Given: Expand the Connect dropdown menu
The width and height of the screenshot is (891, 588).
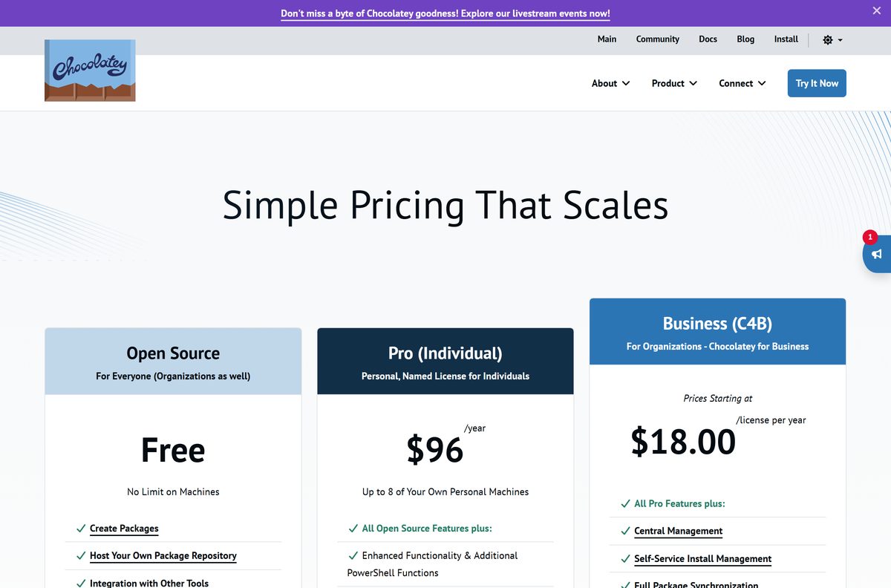Looking at the screenshot, I should pyautogui.click(x=742, y=83).
